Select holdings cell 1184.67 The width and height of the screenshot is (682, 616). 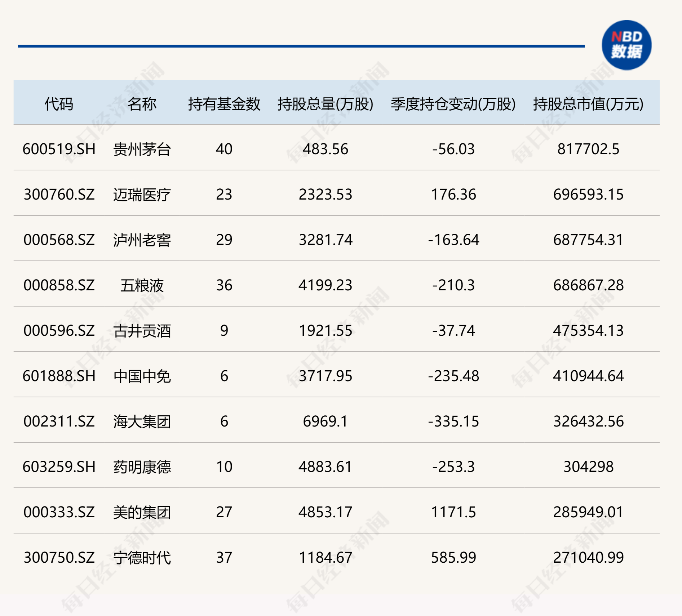[x=325, y=558]
